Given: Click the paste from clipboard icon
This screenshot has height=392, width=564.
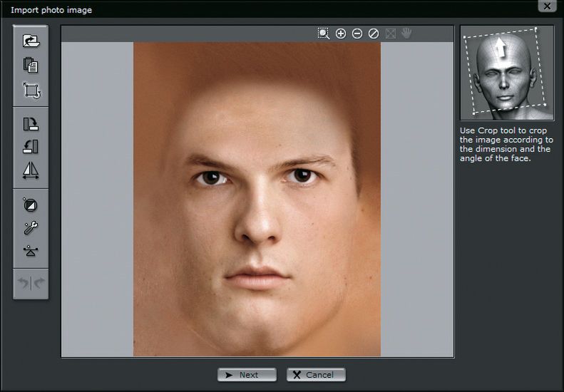Looking at the screenshot, I should (31, 66).
